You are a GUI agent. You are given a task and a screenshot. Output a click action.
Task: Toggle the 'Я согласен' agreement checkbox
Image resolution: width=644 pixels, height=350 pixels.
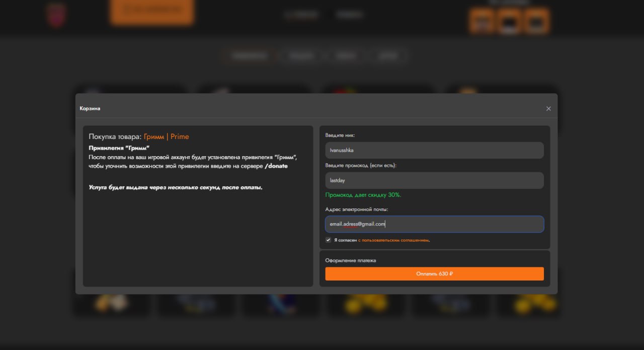tap(328, 240)
